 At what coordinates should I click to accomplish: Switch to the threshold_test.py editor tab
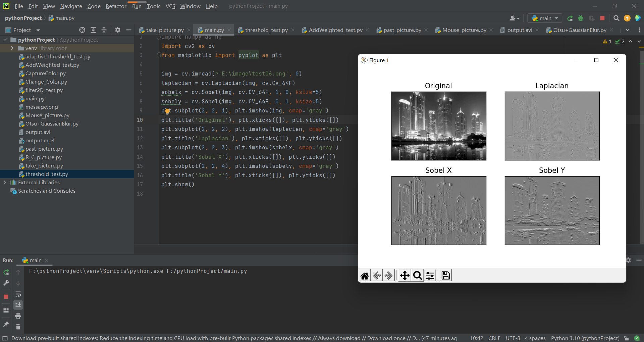coord(266,30)
